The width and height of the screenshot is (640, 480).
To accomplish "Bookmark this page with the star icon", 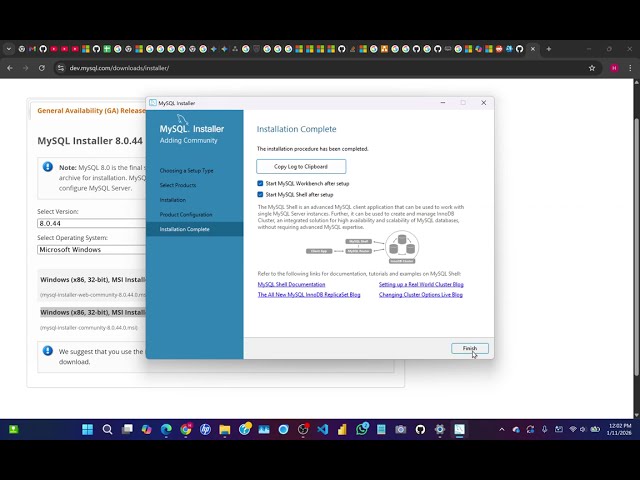I will [592, 68].
